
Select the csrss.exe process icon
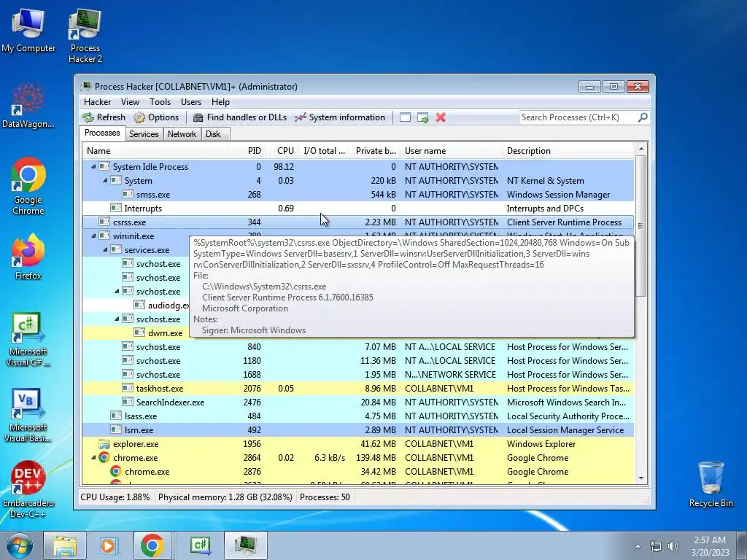(104, 222)
